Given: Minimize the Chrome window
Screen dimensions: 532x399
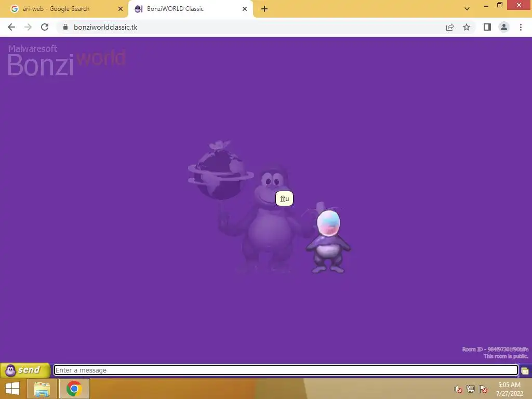Looking at the screenshot, I should (486, 5).
